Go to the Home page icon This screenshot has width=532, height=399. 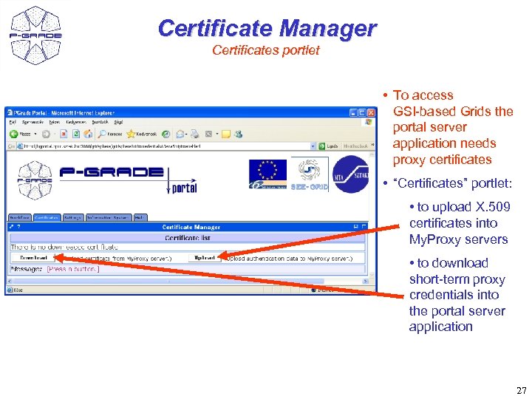tap(88, 134)
